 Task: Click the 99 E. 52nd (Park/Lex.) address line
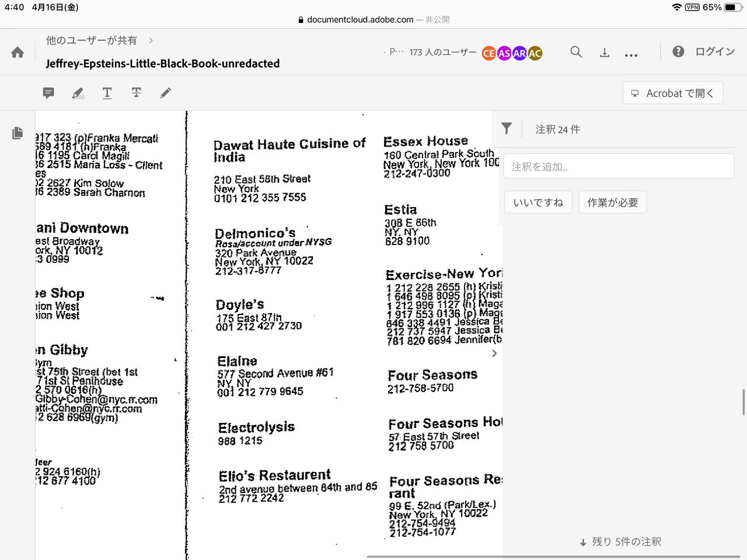[443, 505]
